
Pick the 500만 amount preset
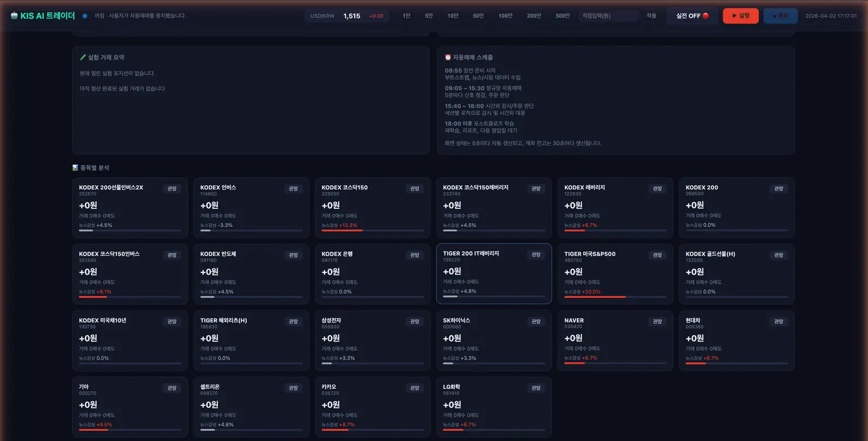click(563, 16)
